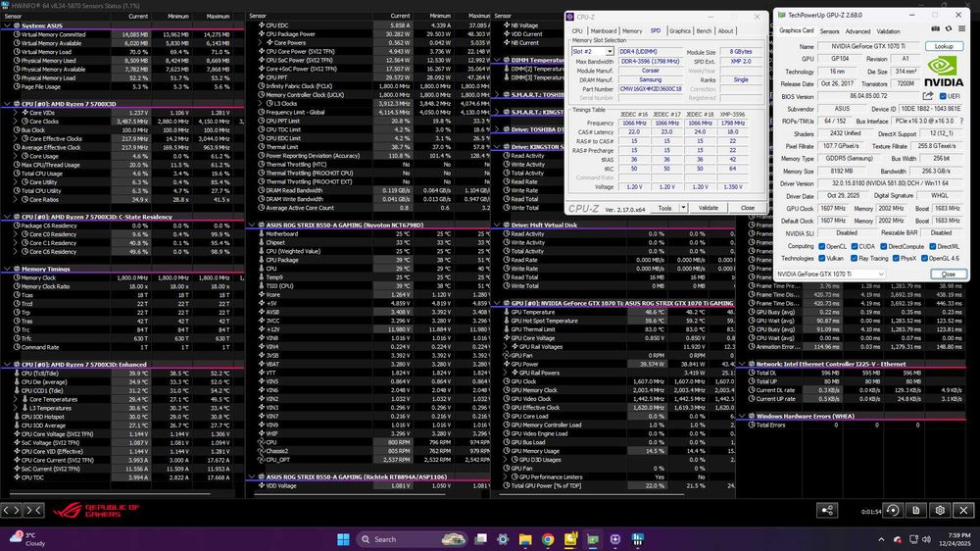Close the HWiNFO sensors window with the X icon

pyautogui.click(x=963, y=511)
